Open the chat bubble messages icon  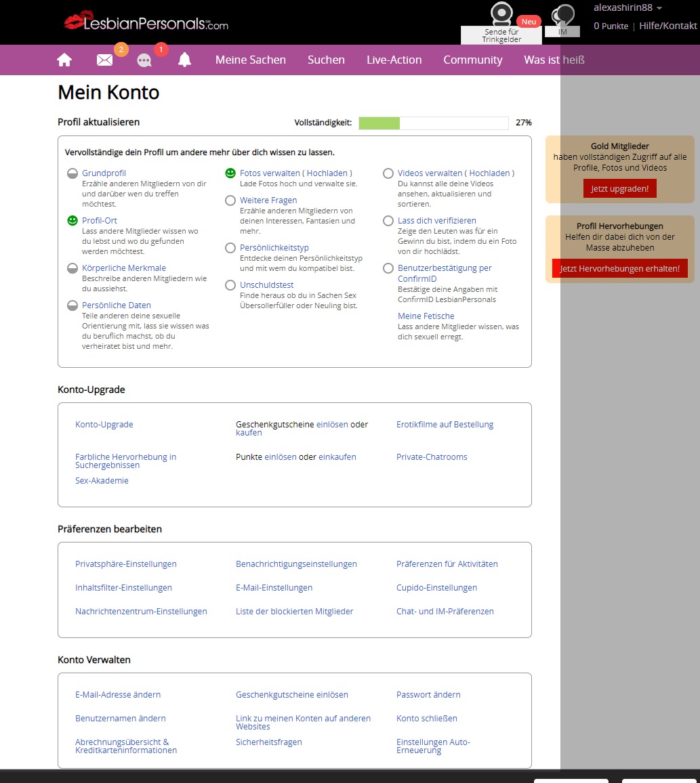[x=144, y=60]
